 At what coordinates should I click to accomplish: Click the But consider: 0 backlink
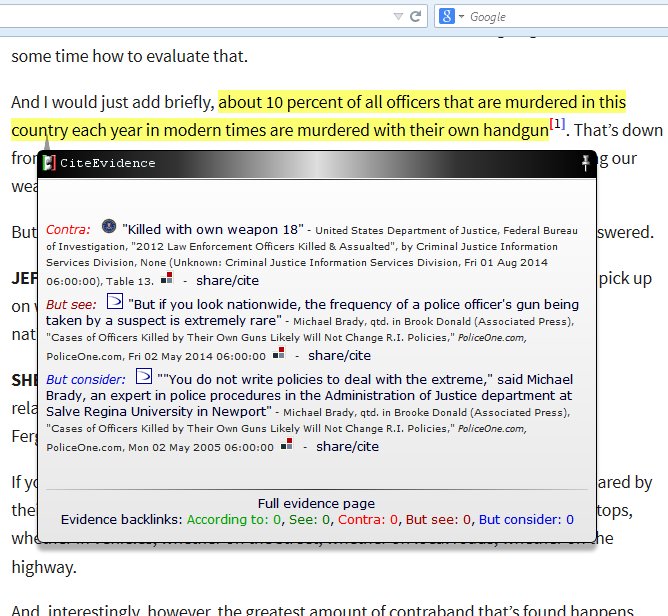click(x=526, y=520)
